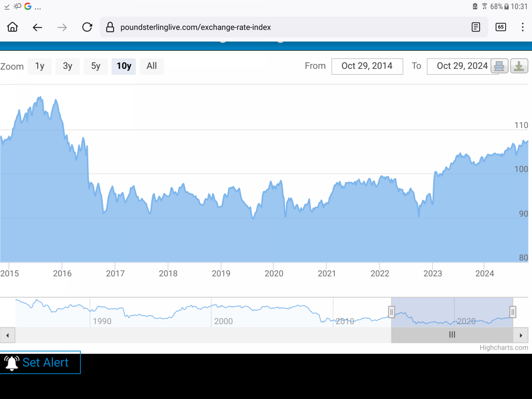532x399 pixels.
Task: Choose the 10y zoom option
Action: 124,66
